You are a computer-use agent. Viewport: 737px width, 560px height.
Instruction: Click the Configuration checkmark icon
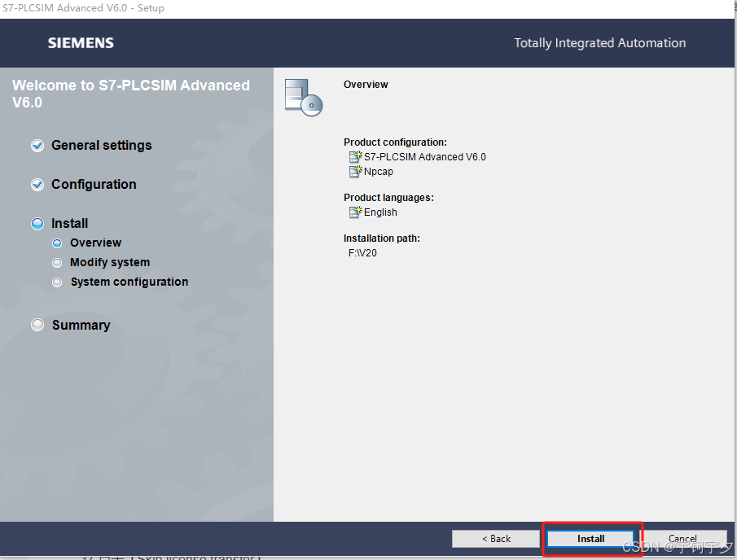tap(37, 185)
